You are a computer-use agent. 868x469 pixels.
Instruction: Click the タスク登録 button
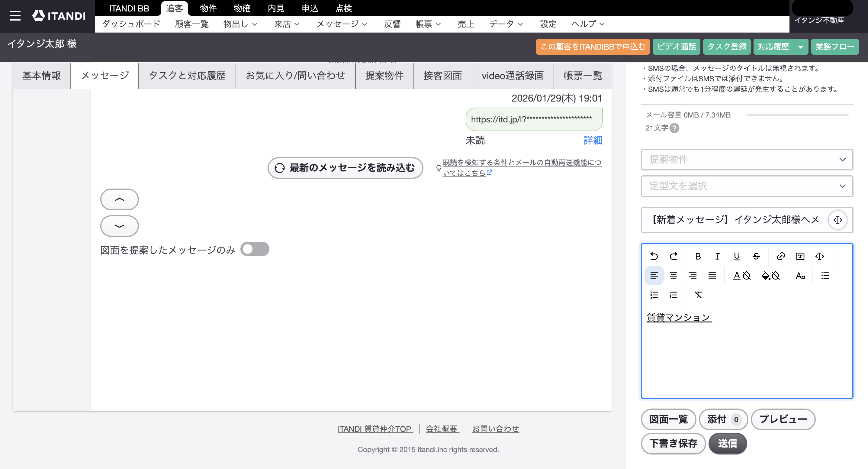pos(727,47)
